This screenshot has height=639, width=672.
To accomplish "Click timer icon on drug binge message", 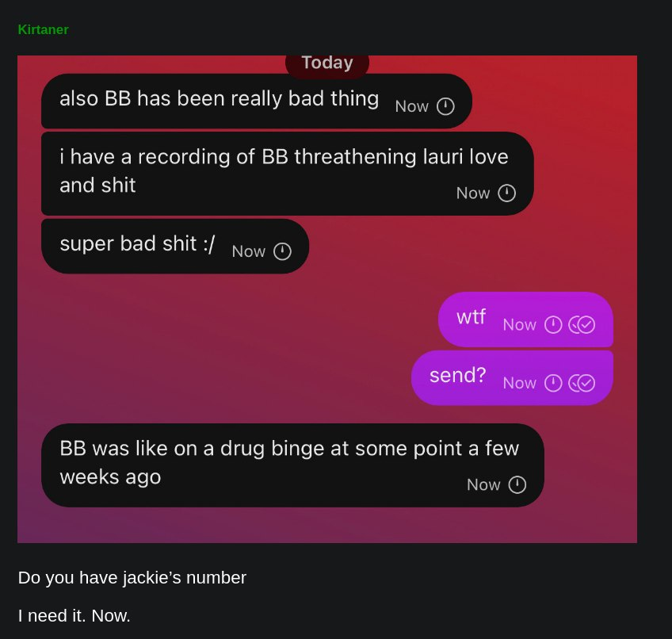I will tap(517, 484).
